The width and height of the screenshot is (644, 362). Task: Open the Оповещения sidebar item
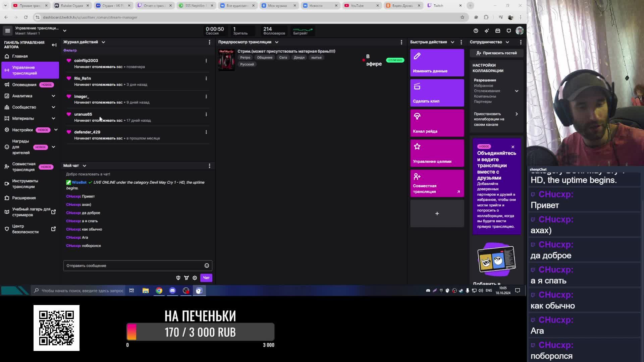tap(24, 85)
